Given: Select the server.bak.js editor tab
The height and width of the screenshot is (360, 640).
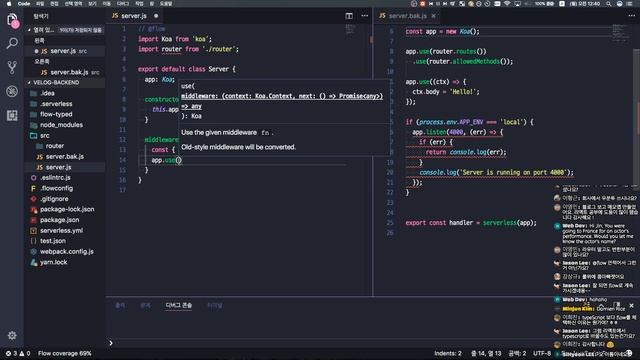Looking at the screenshot, I should (407, 16).
